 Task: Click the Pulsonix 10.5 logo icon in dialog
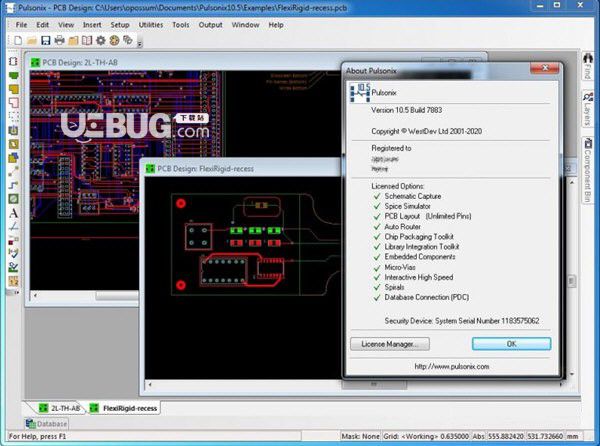(x=360, y=93)
